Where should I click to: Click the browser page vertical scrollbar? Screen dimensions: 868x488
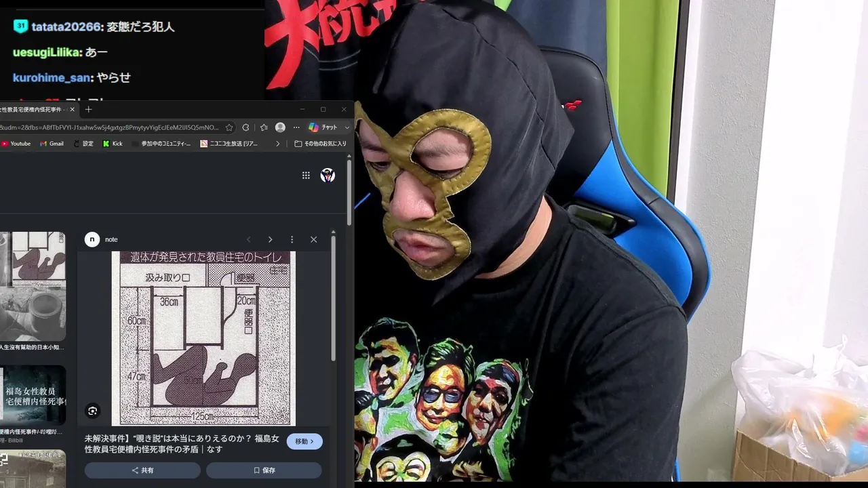pos(349,193)
